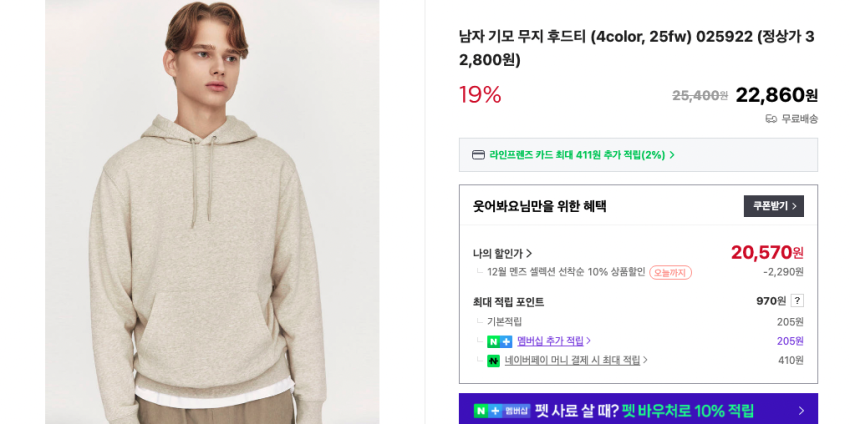Screen dimensions: 850x424
Task: Click the 12월 멘즈 셀렉션 10% 상품할인 text
Action: (566, 273)
